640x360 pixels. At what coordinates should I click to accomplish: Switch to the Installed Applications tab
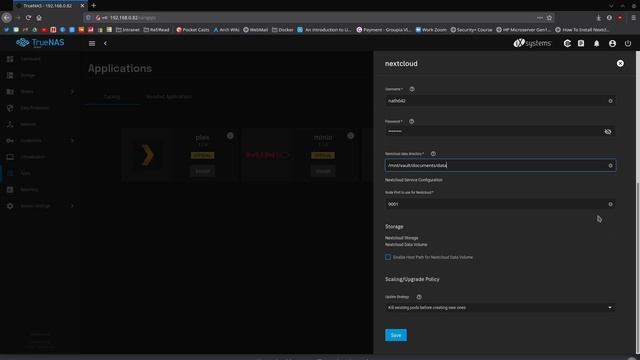point(169,97)
